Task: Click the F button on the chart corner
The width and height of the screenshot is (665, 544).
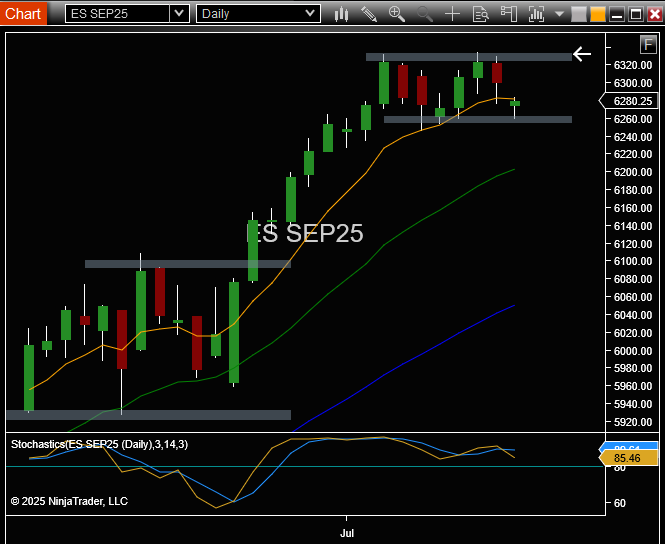Action: click(x=648, y=44)
